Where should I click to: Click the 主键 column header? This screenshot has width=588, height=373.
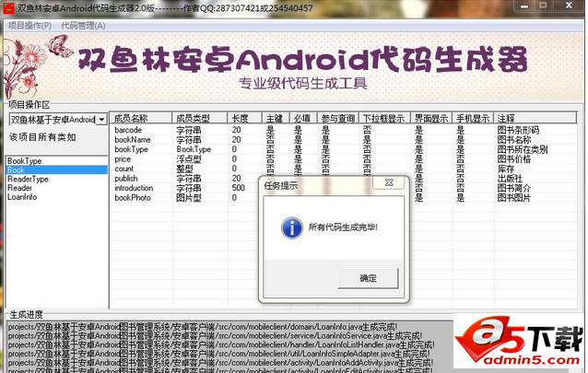(x=275, y=119)
